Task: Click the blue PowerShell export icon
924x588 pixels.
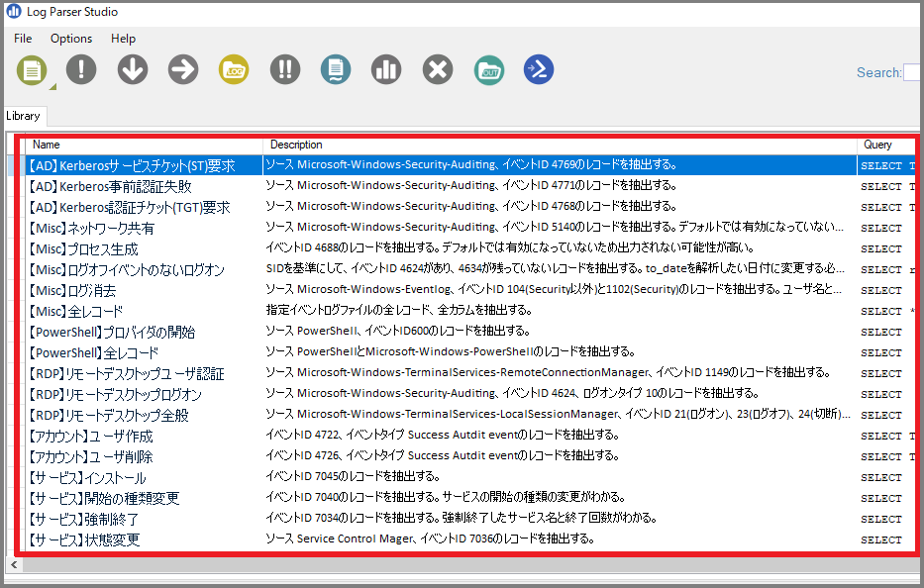Action: point(539,69)
